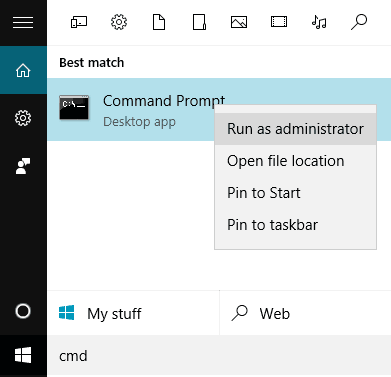
Task: Choose Run as administrator
Action: pos(295,129)
